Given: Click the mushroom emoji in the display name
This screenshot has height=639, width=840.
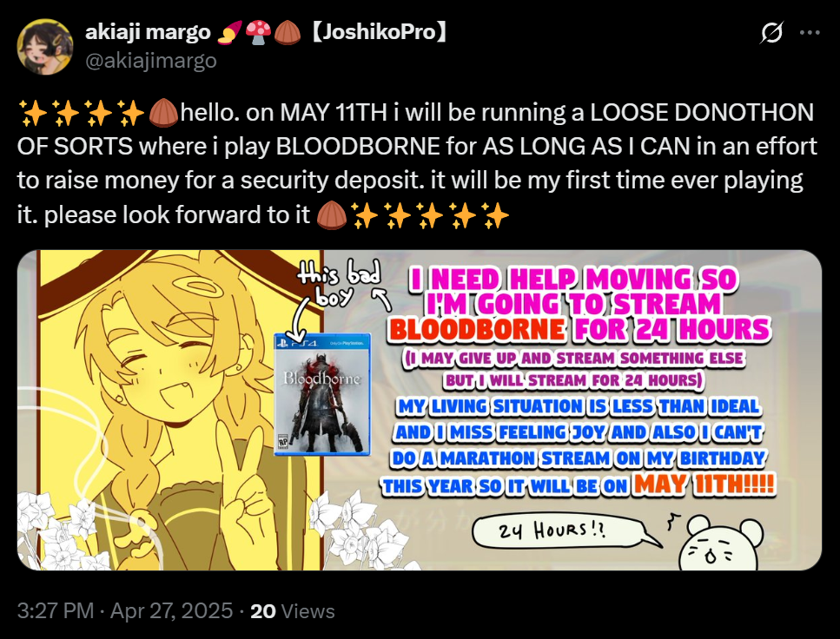Looking at the screenshot, I should coord(258,32).
